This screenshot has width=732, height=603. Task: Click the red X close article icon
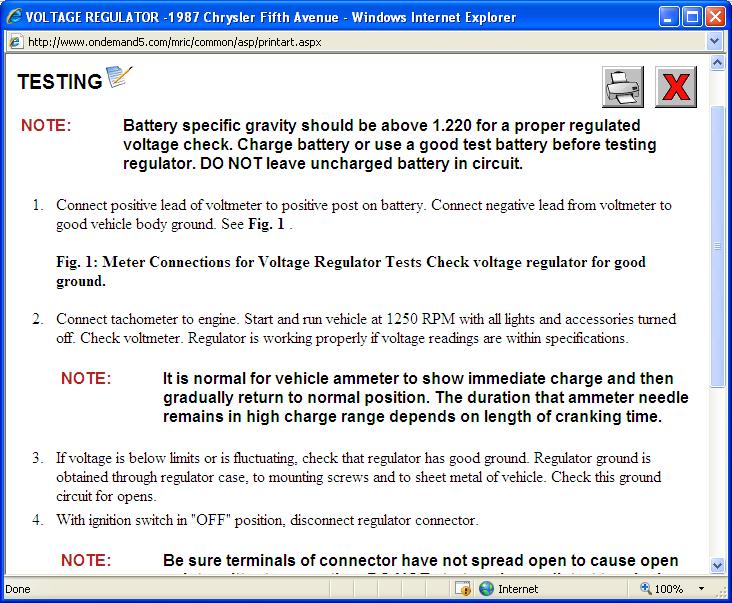click(676, 87)
